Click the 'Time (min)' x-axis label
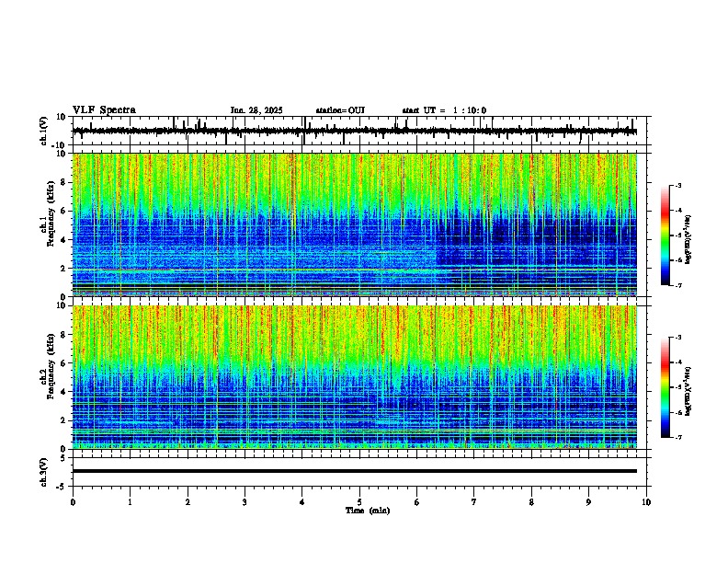Screen dimensions: 728x563 coord(368,511)
